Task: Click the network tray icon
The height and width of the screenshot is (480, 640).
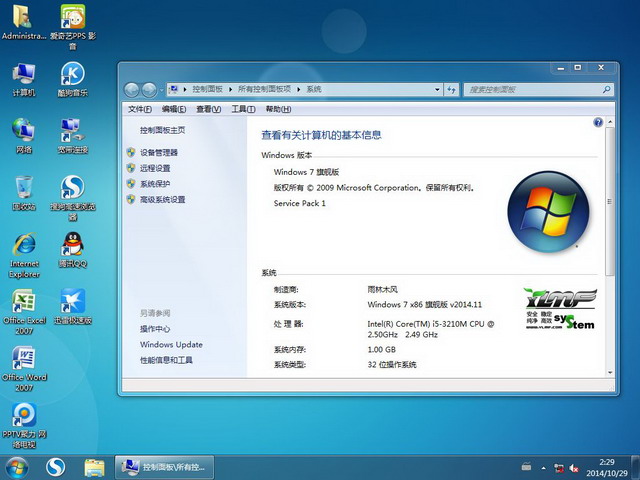Action: tap(559, 468)
